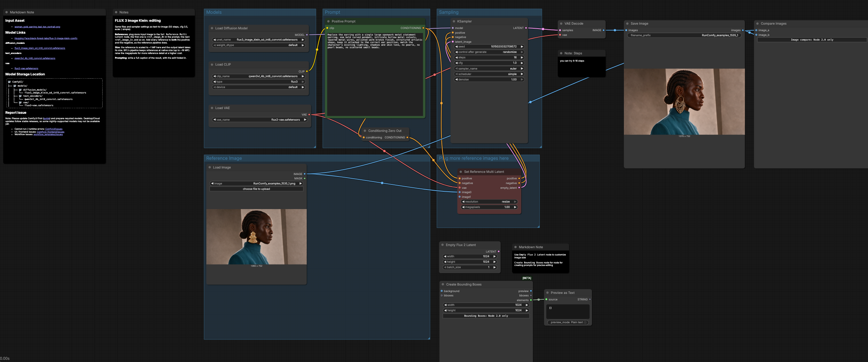Increase megapixels value in Set Reference node
This screenshot has width=868, height=362.
pos(515,207)
